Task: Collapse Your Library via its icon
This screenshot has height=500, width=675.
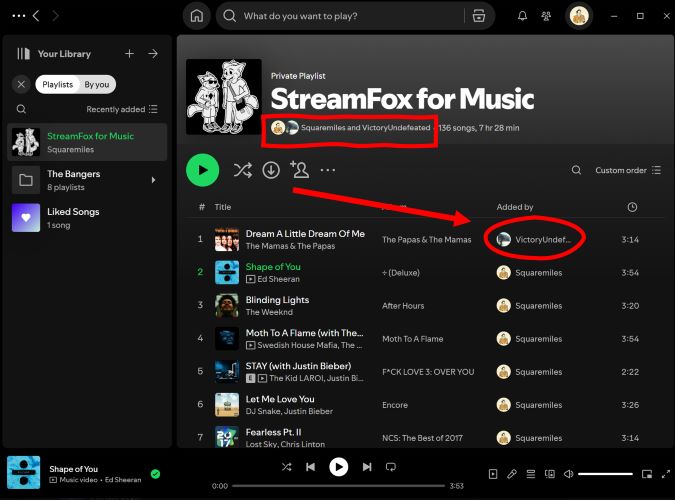Action: (x=23, y=54)
